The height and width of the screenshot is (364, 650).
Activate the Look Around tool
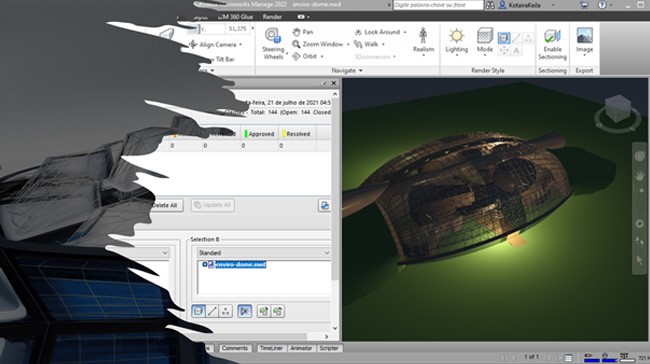[x=377, y=32]
